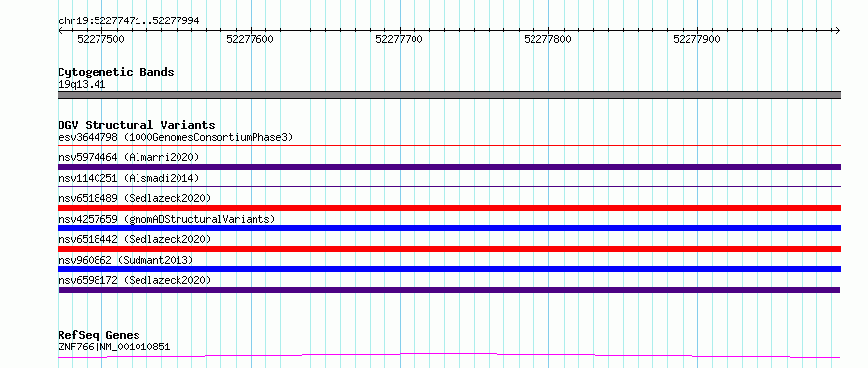Open the Cytogenetic Bands track title
868x368 pixels.
(x=116, y=72)
